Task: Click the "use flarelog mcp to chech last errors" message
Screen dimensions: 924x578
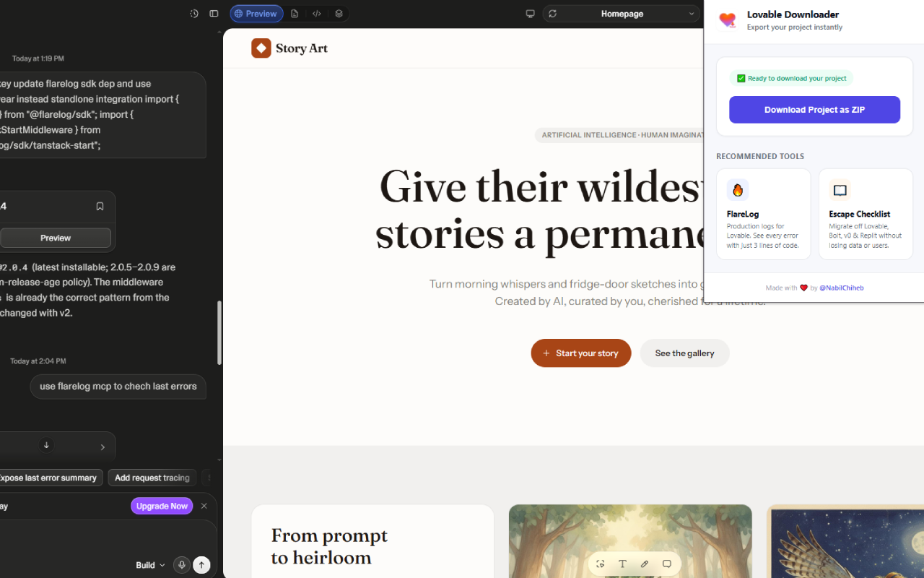Action: pos(118,387)
